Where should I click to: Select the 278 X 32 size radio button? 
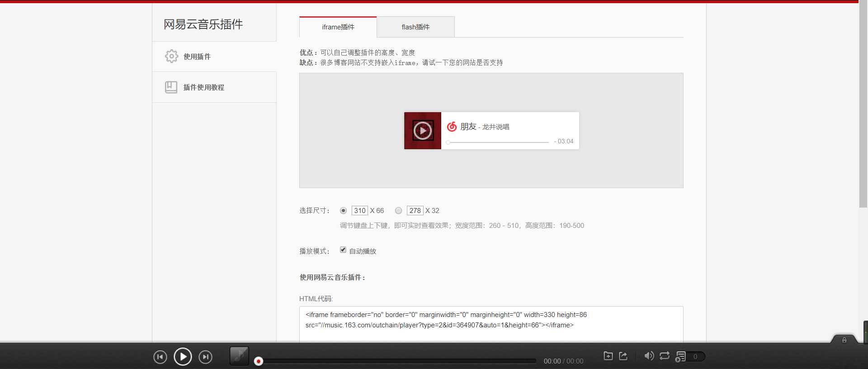398,210
